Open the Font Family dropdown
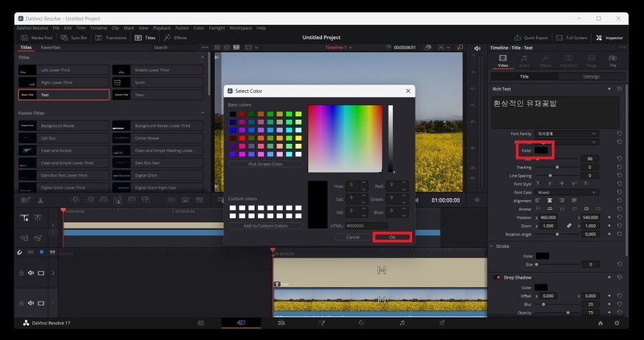644x340 pixels. coord(566,134)
